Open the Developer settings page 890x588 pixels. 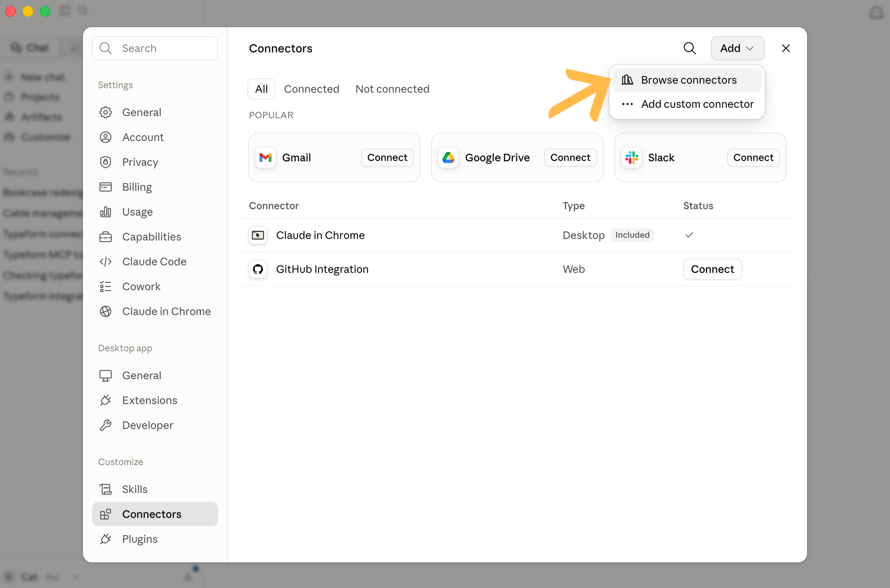(x=155, y=425)
